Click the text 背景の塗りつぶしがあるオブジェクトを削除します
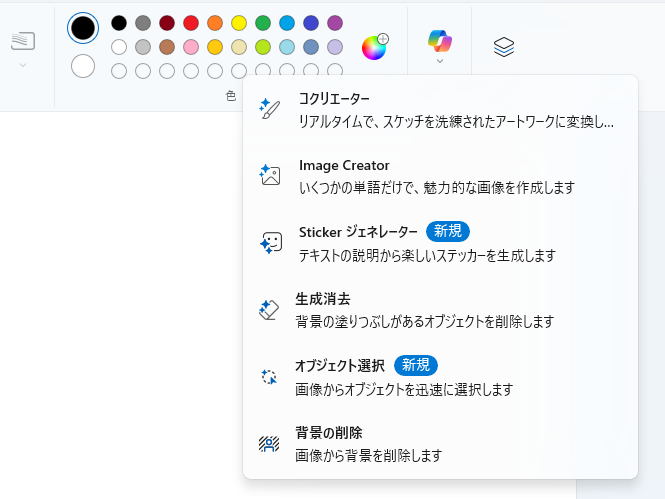This screenshot has height=499, width=665. pos(425,322)
